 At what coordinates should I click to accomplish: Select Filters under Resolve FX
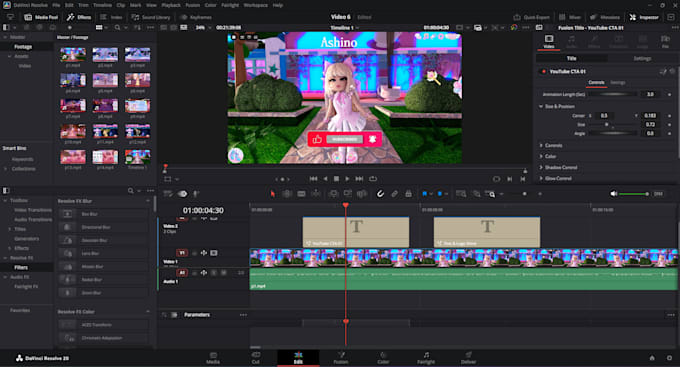(x=21, y=267)
